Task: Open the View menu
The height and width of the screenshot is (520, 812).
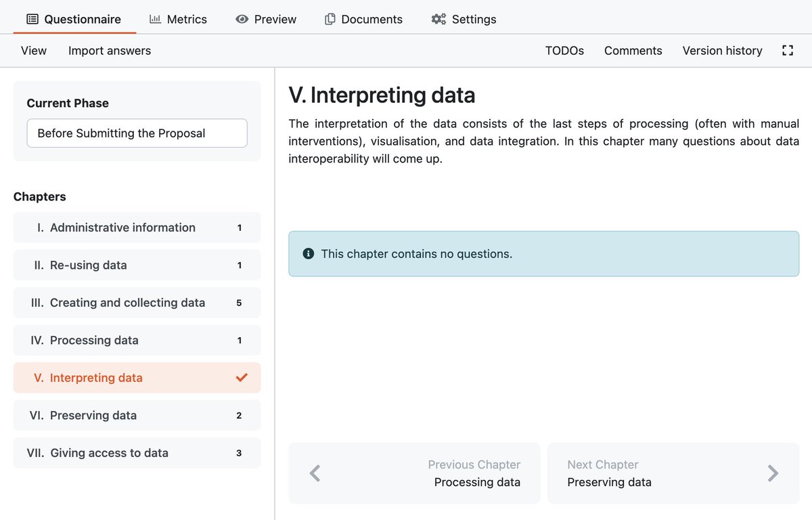Action: click(34, 51)
